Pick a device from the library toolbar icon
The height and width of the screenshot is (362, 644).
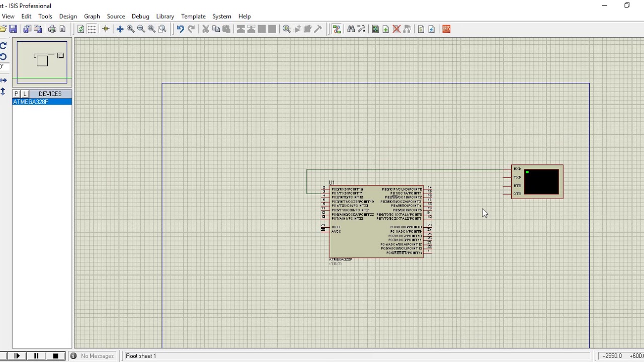[286, 29]
